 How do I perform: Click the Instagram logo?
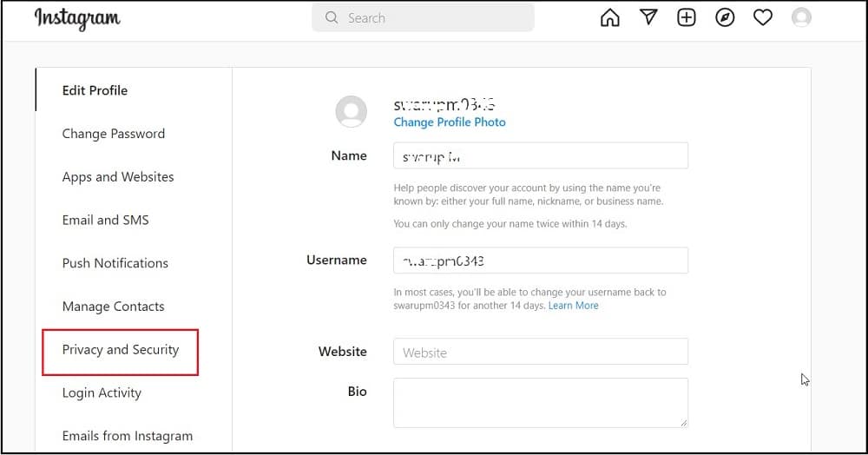77,19
